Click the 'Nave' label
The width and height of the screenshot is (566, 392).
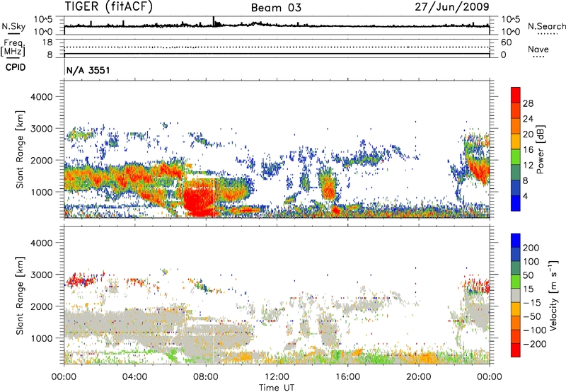point(538,49)
